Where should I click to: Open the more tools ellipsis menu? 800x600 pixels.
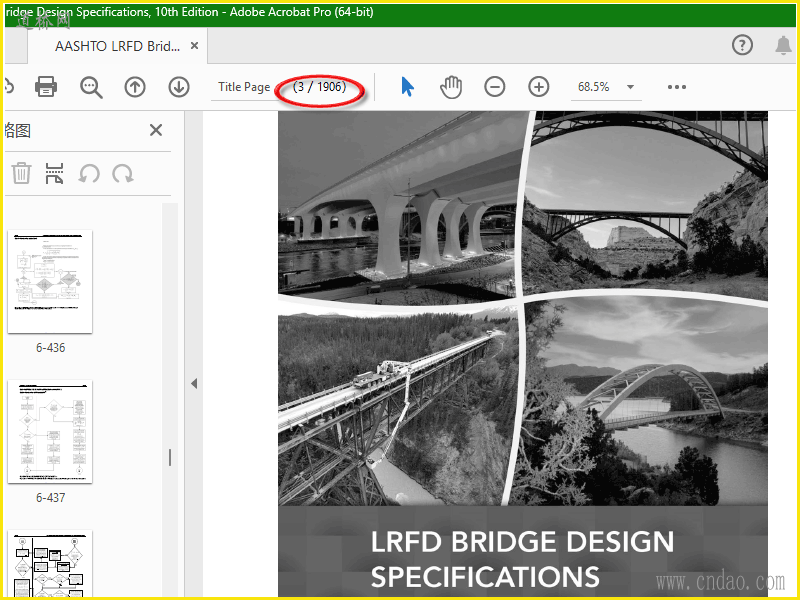pos(677,87)
